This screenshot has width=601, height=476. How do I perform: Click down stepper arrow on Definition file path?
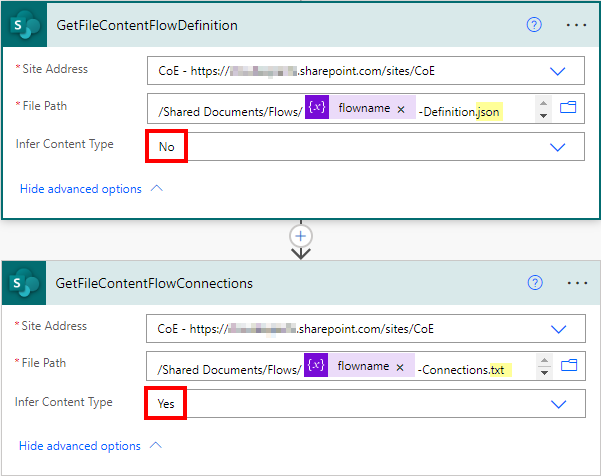click(x=543, y=115)
